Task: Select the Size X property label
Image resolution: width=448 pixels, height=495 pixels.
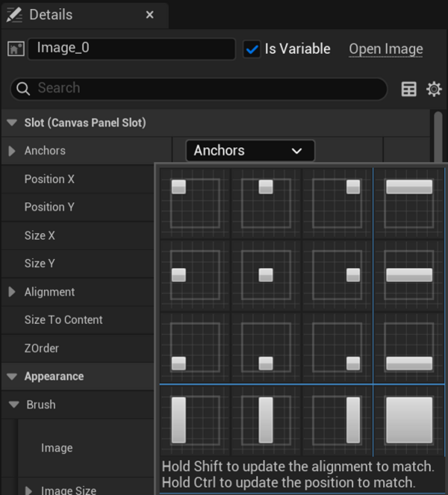Action: coord(40,235)
